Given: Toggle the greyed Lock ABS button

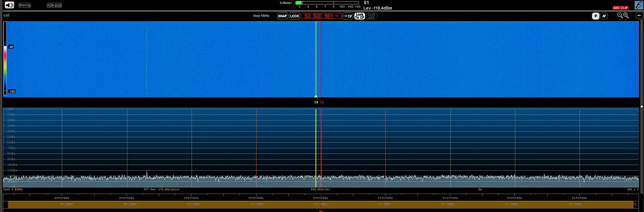Looking at the screenshot, I should click(371, 16).
